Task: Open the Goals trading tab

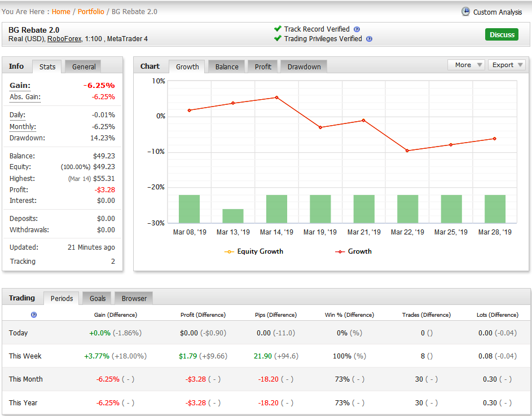Action: 98,298
